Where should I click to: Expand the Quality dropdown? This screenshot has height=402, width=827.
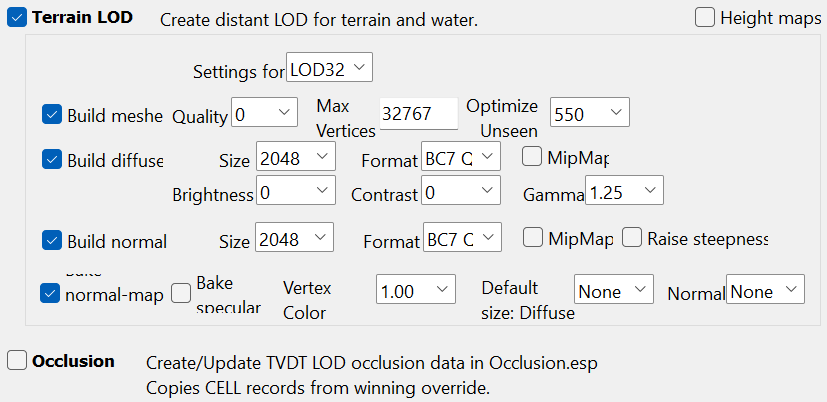[264, 112]
